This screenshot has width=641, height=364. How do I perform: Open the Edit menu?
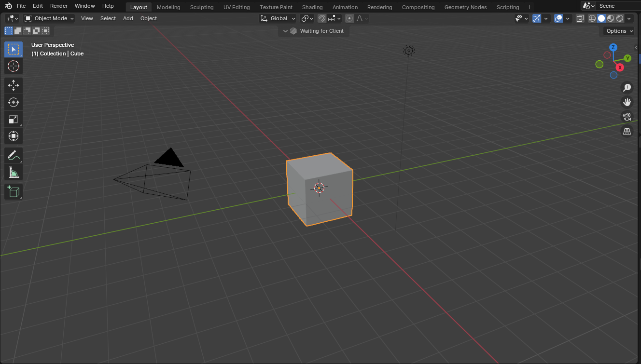[x=38, y=6]
